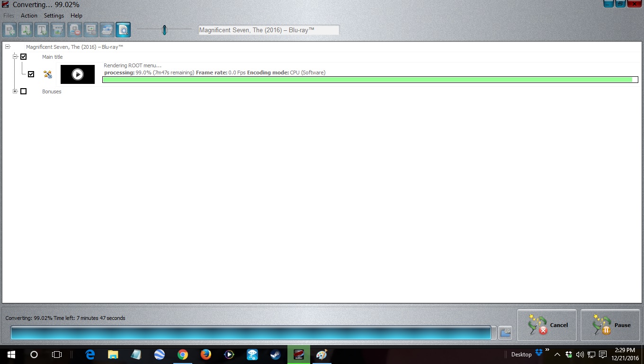Click 'Rendering ROOT menu…' status text

pos(133,65)
